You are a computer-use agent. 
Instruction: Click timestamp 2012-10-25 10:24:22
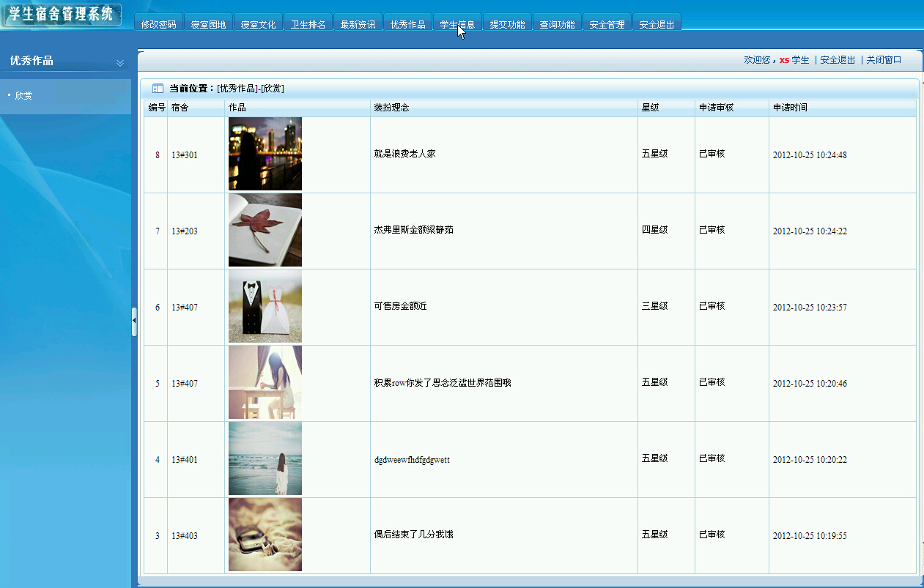(810, 231)
